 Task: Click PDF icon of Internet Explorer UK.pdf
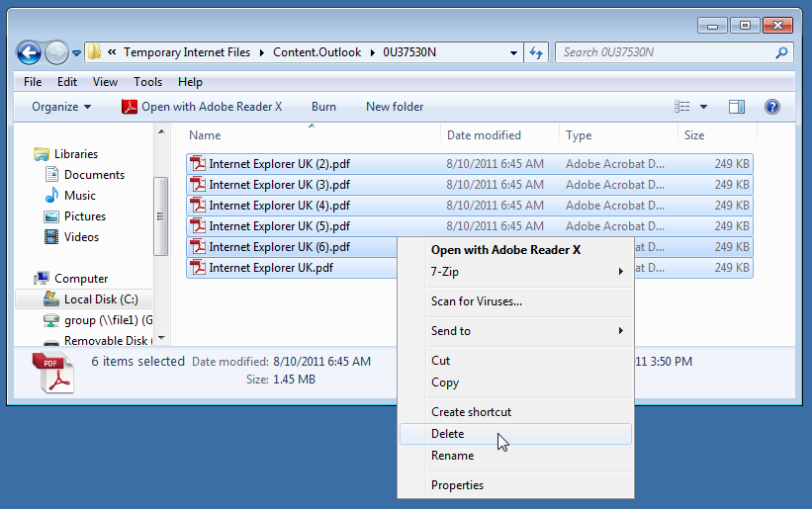197,267
